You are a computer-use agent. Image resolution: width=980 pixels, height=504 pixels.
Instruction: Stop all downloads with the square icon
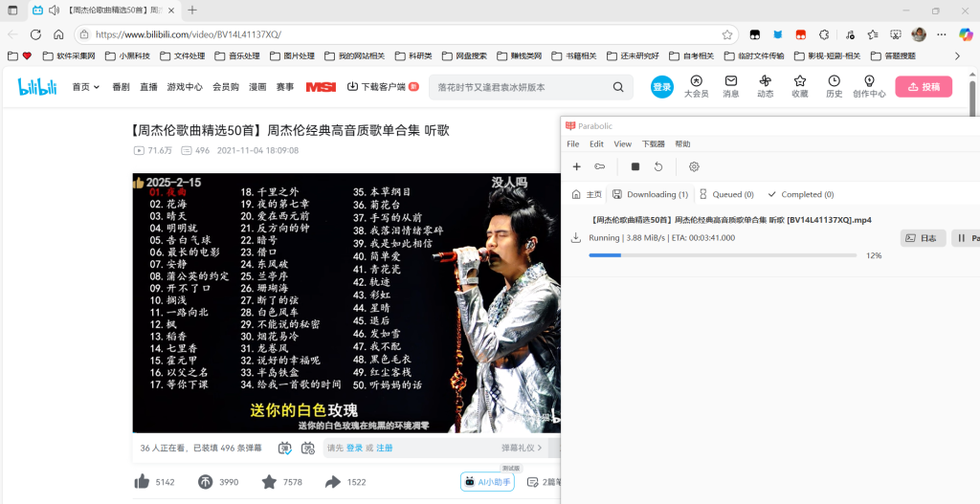(635, 166)
